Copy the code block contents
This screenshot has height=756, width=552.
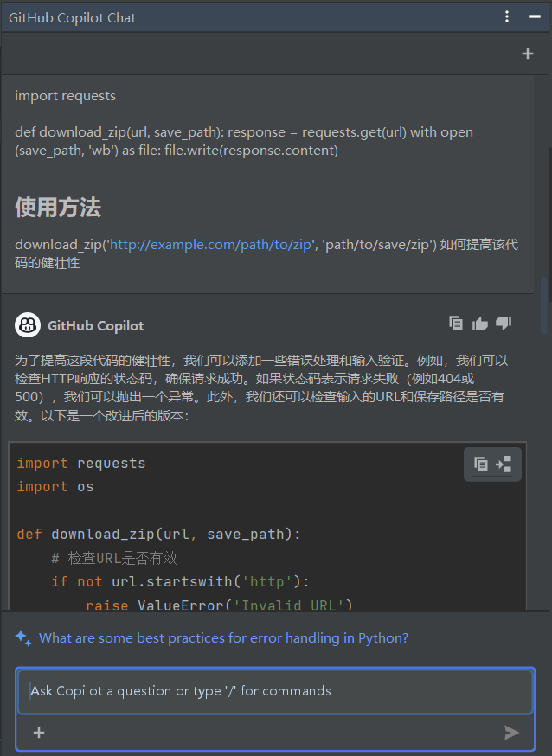[481, 464]
